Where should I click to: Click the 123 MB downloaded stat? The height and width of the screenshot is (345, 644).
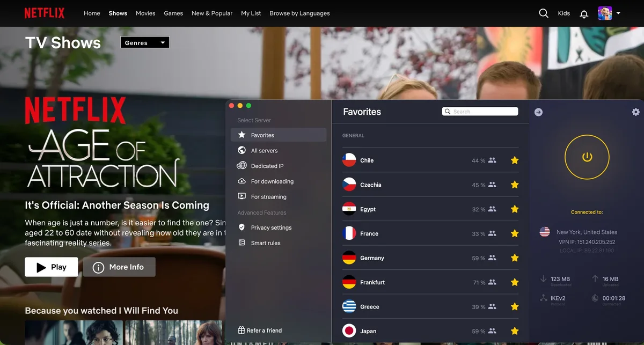click(560, 279)
